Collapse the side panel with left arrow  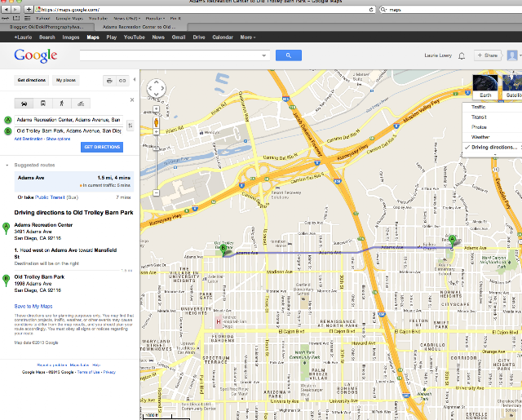pos(135,80)
